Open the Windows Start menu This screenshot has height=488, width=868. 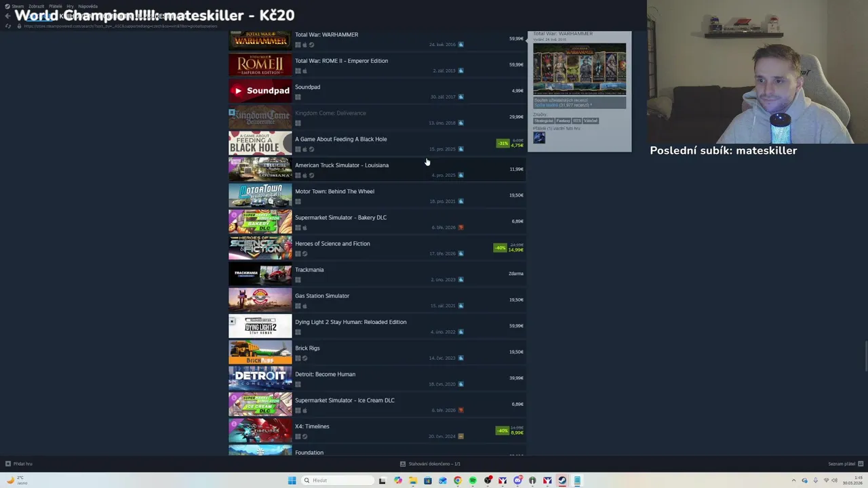tap(292, 481)
